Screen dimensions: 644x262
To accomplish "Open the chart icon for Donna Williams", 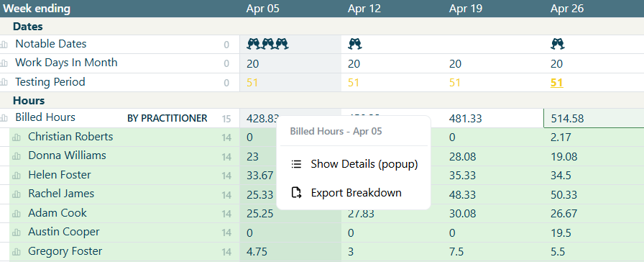I will pyautogui.click(x=17, y=157).
